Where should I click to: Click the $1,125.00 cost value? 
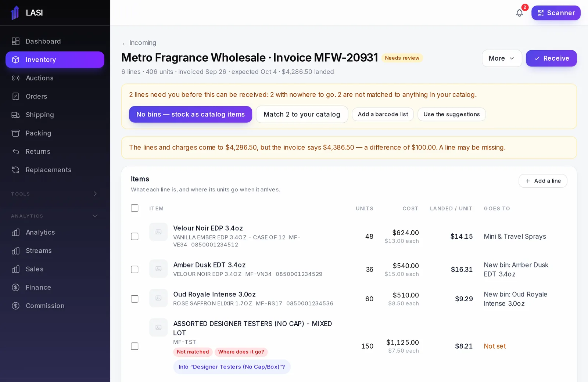[x=402, y=342]
